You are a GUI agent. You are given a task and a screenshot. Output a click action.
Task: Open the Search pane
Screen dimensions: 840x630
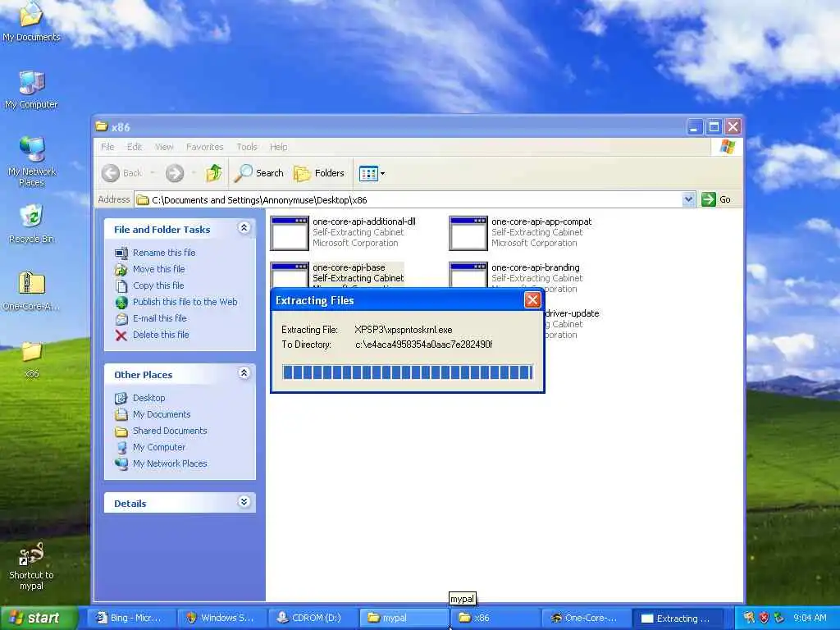[x=258, y=173]
